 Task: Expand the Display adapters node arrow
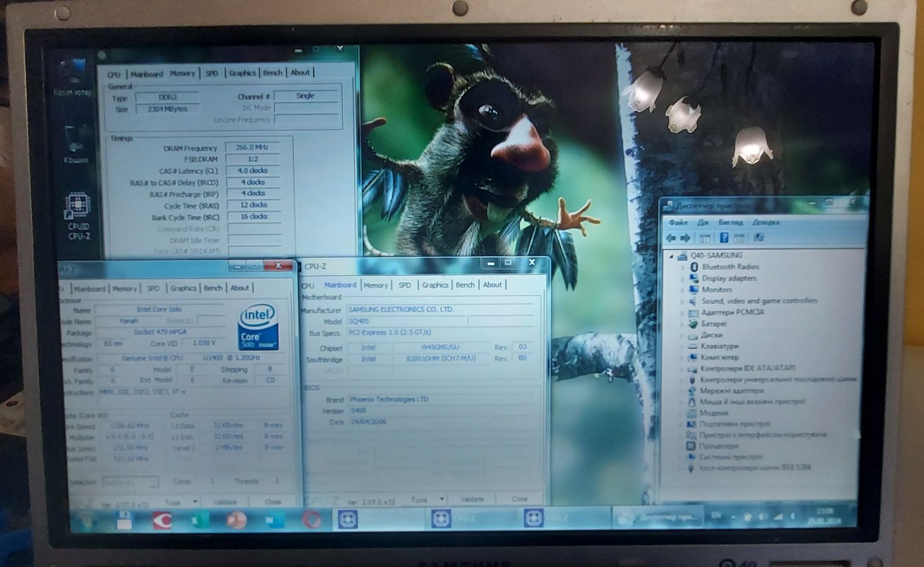click(x=682, y=278)
